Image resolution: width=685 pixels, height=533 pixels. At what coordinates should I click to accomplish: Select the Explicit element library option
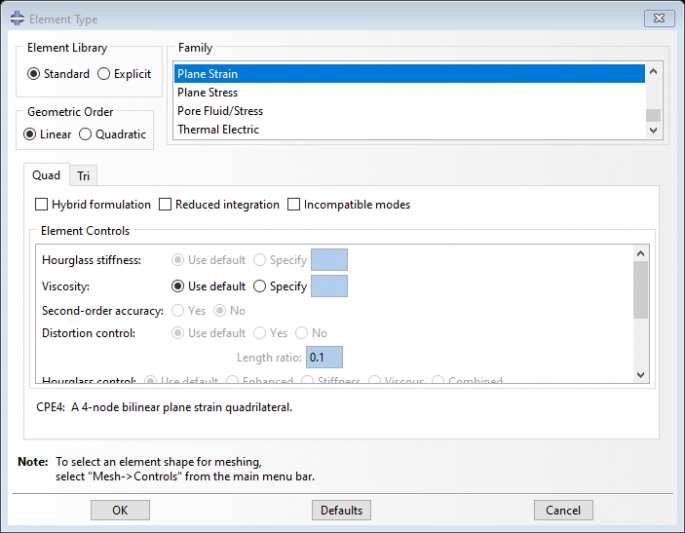coord(104,74)
